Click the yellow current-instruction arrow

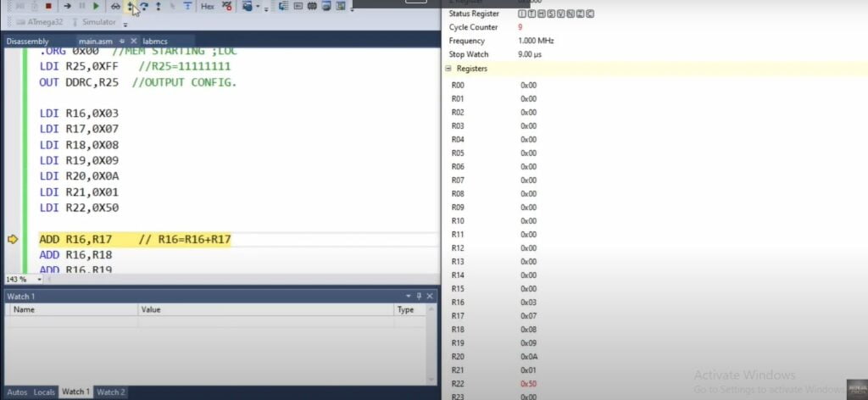click(x=14, y=240)
